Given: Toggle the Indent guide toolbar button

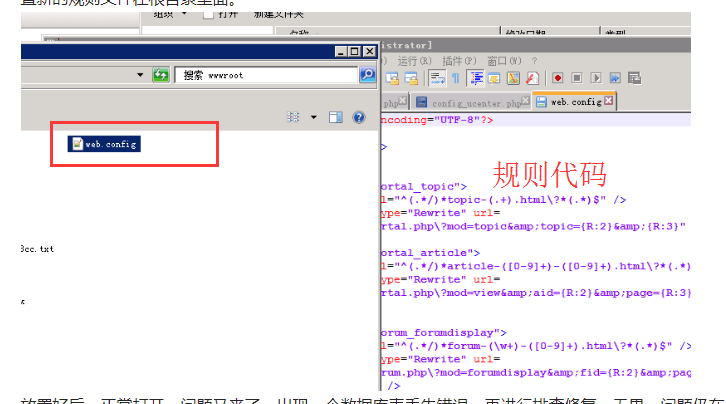Looking at the screenshot, I should (x=476, y=78).
